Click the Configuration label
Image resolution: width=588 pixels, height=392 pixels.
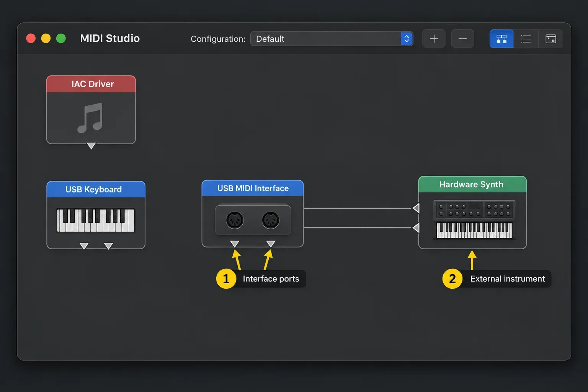point(218,39)
